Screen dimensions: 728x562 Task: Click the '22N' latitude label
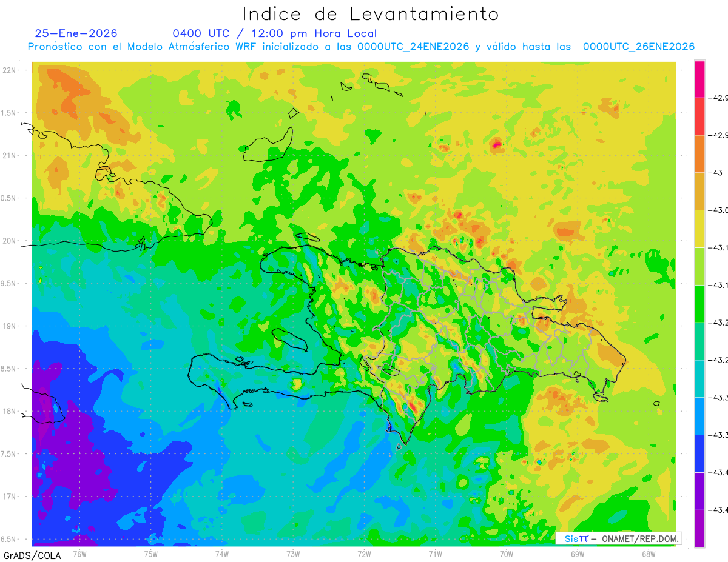(10, 70)
